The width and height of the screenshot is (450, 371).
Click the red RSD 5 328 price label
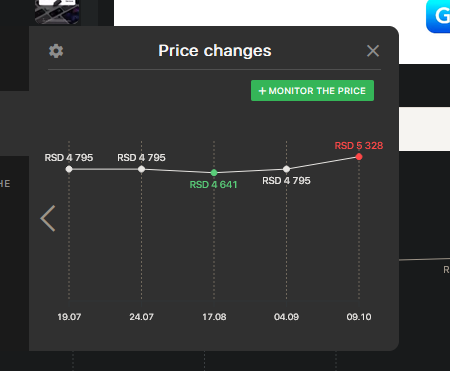(x=359, y=146)
